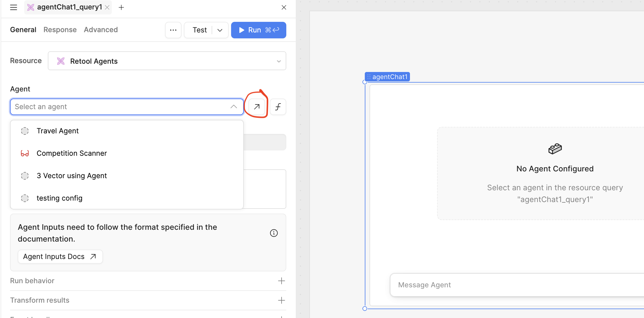Select the agentChat1 component label on canvas
The width and height of the screenshot is (644, 318).
[387, 77]
